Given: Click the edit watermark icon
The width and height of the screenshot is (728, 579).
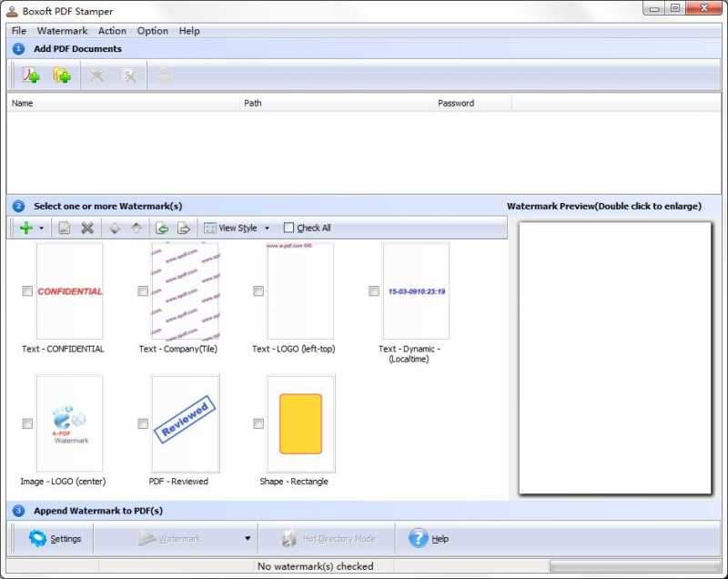Looking at the screenshot, I should click(63, 228).
